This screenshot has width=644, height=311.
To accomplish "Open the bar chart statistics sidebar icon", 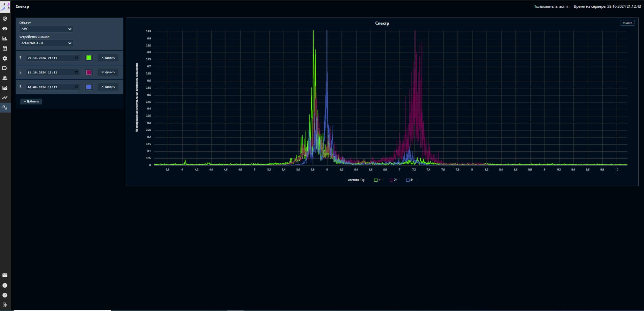I will (5, 38).
